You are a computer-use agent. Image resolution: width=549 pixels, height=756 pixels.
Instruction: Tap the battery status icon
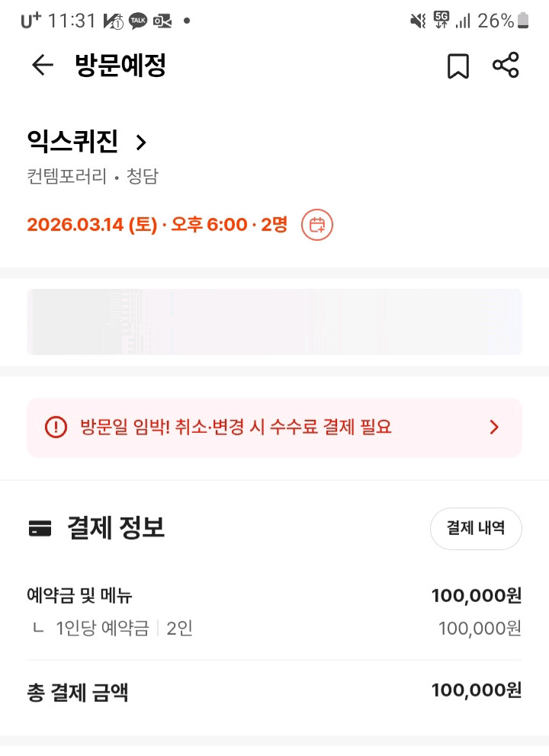point(523,21)
